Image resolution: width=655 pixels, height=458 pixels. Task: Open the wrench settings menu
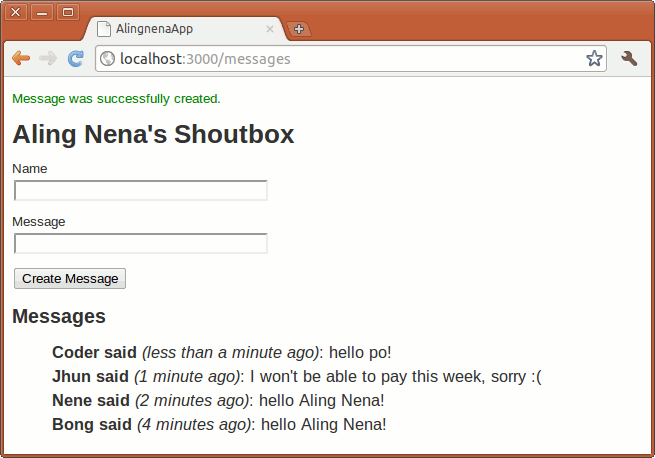point(629,59)
